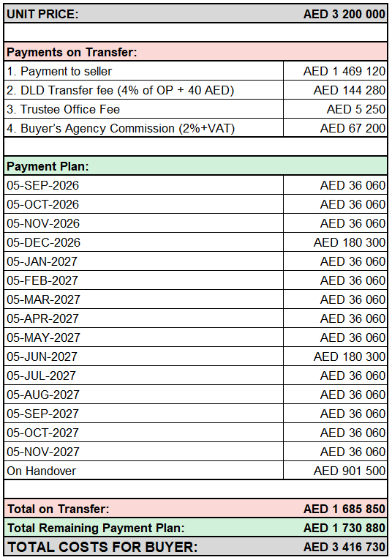
Task: Click the Payment to seller label cell
Action: tap(144, 71)
